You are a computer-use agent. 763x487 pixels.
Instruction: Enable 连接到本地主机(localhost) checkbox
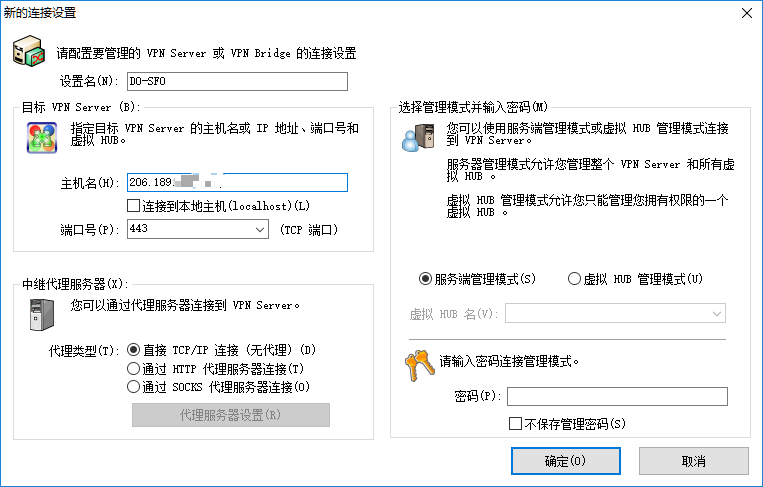[x=134, y=205]
